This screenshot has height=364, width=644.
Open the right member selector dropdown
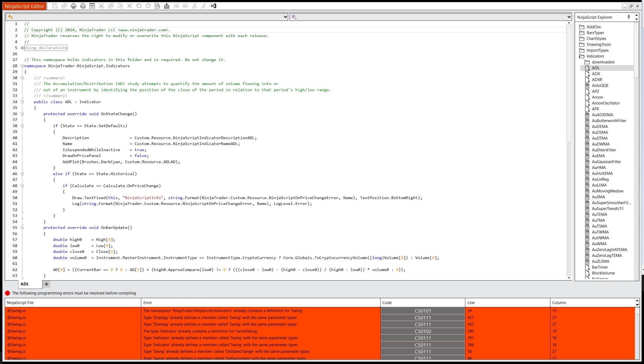click(569, 17)
